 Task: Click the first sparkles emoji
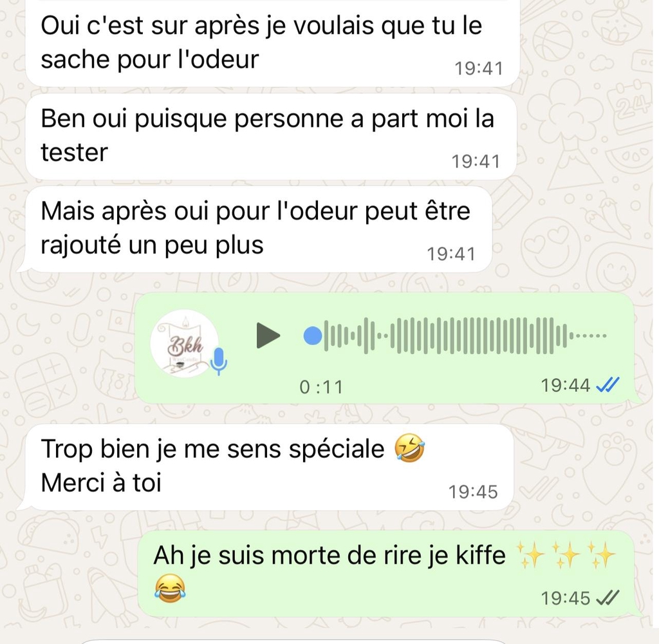click(530, 555)
